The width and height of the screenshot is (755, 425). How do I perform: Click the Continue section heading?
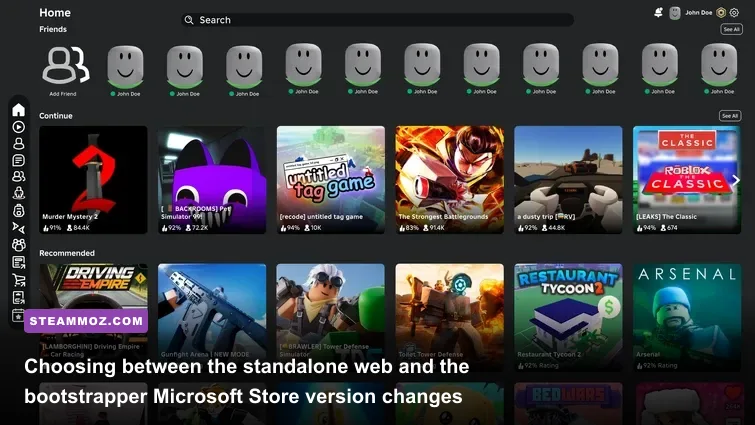[56, 116]
